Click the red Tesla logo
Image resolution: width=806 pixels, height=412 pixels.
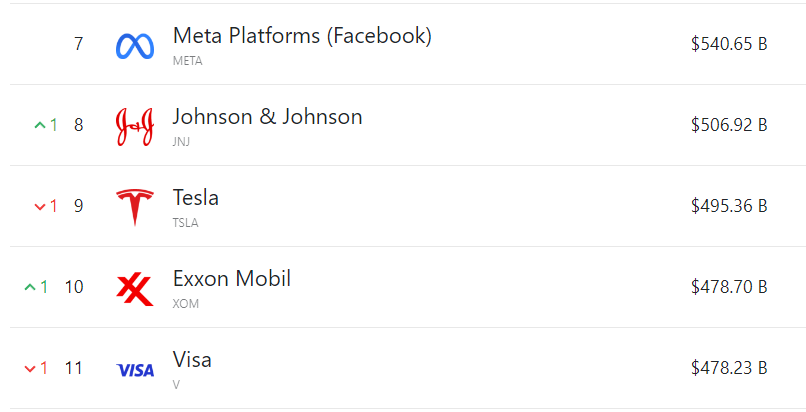pyautogui.click(x=135, y=207)
